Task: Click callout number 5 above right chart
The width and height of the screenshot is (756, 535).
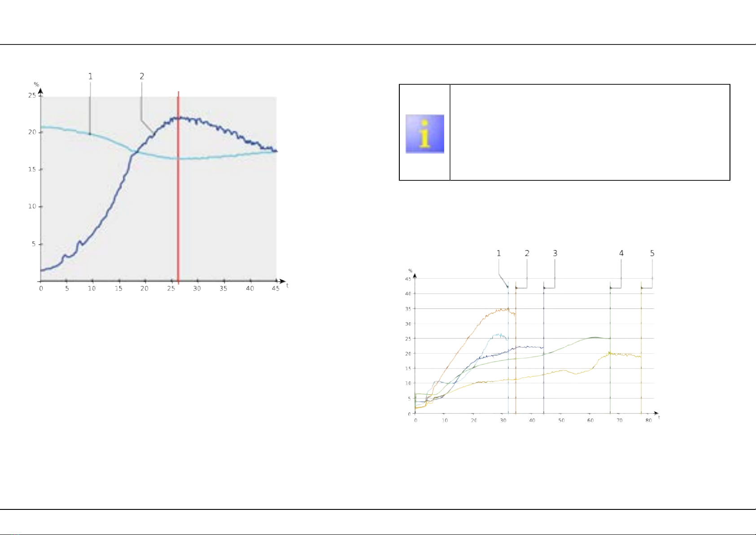Action: 652,253
